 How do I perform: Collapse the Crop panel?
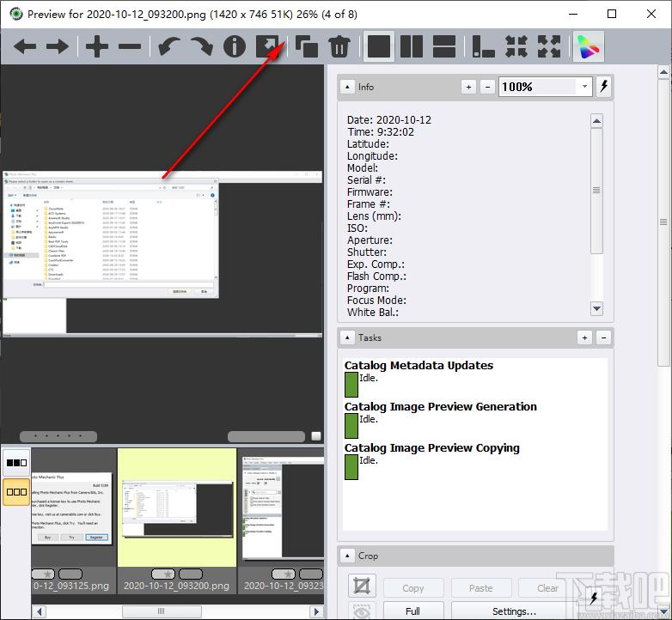click(x=347, y=556)
